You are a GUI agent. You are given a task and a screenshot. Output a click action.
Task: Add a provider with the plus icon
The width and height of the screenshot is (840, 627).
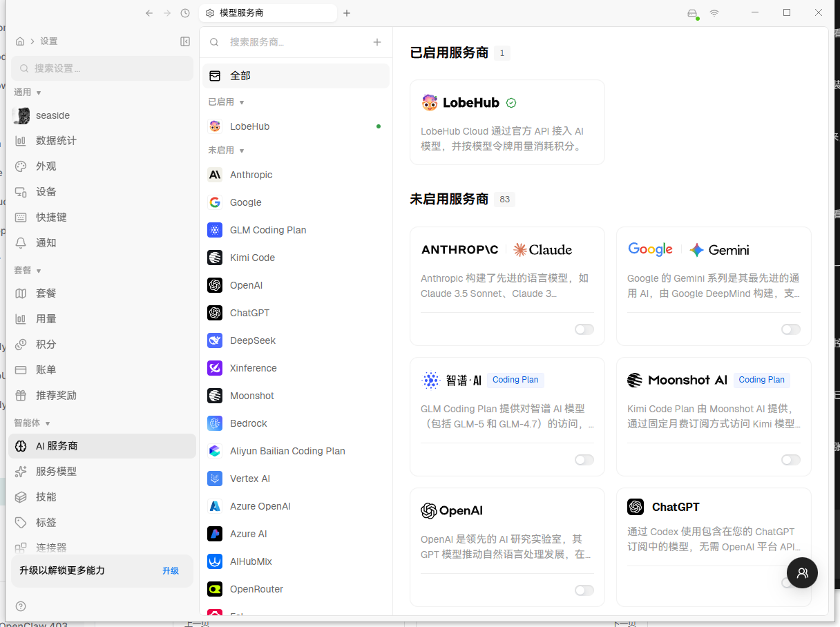click(x=377, y=42)
